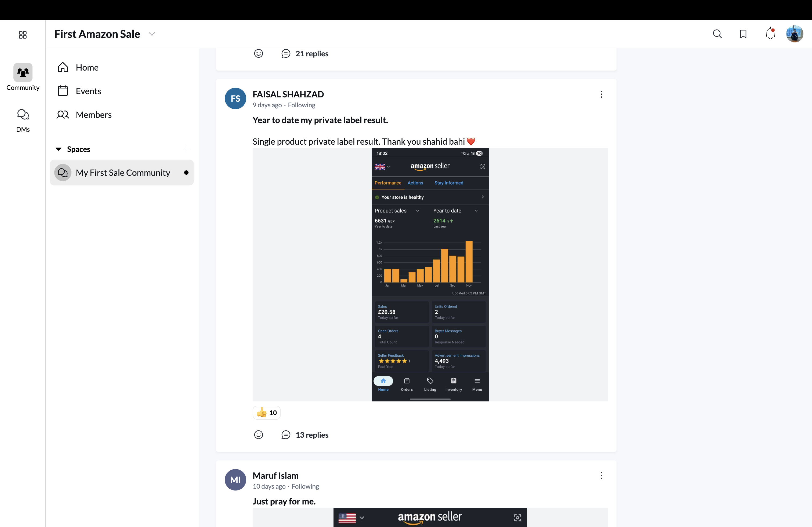
Task: Open saved bookmarks icon
Action: pyautogui.click(x=743, y=34)
